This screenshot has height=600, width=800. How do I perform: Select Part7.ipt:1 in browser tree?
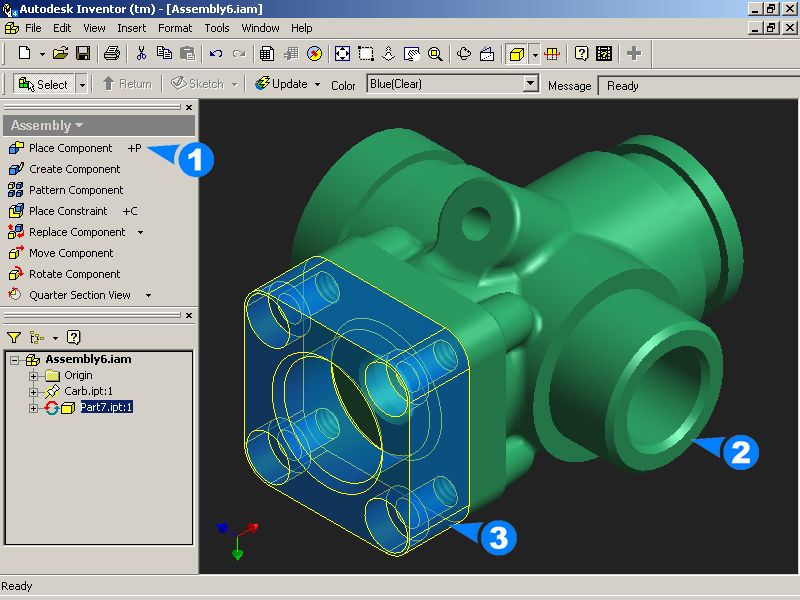click(x=107, y=407)
